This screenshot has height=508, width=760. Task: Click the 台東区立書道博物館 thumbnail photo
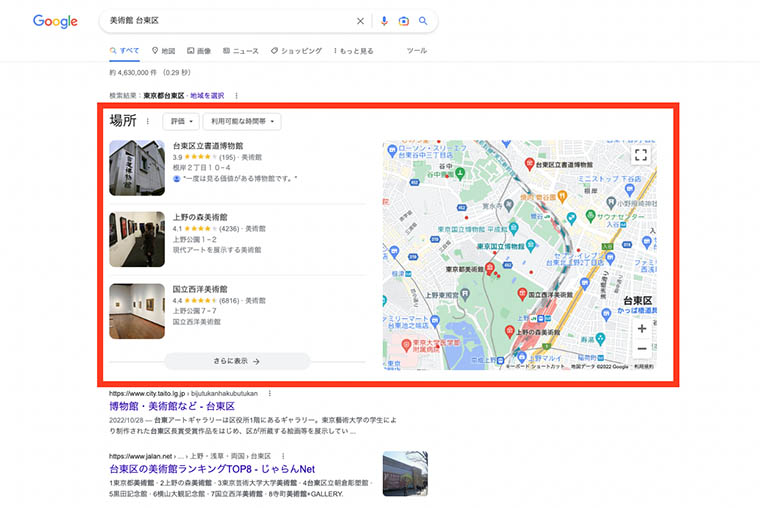[137, 168]
